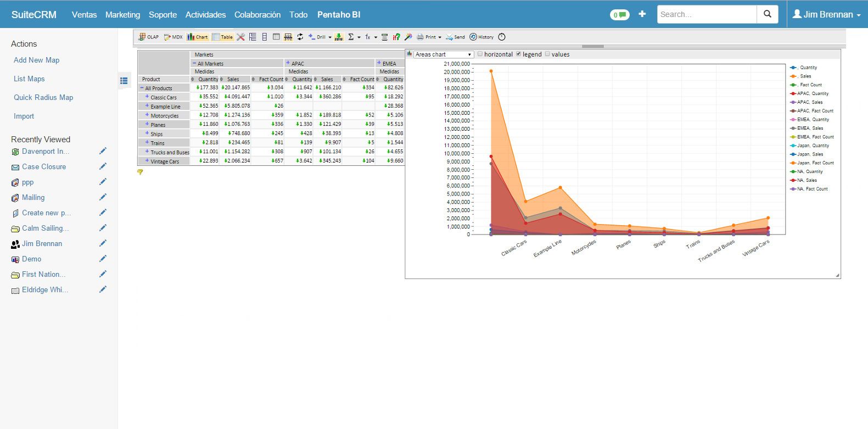This screenshot has height=429, width=868.
Task: Open the History panel
Action: point(481,37)
